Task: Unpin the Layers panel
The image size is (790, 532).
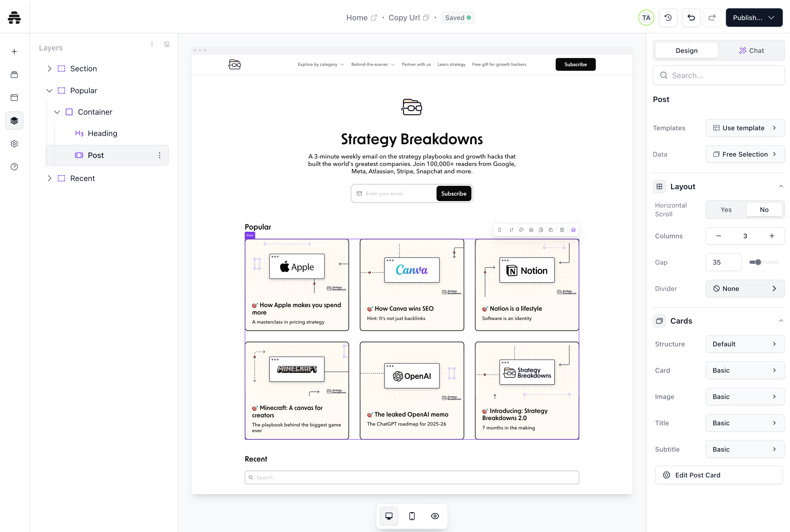Action: coord(167,44)
